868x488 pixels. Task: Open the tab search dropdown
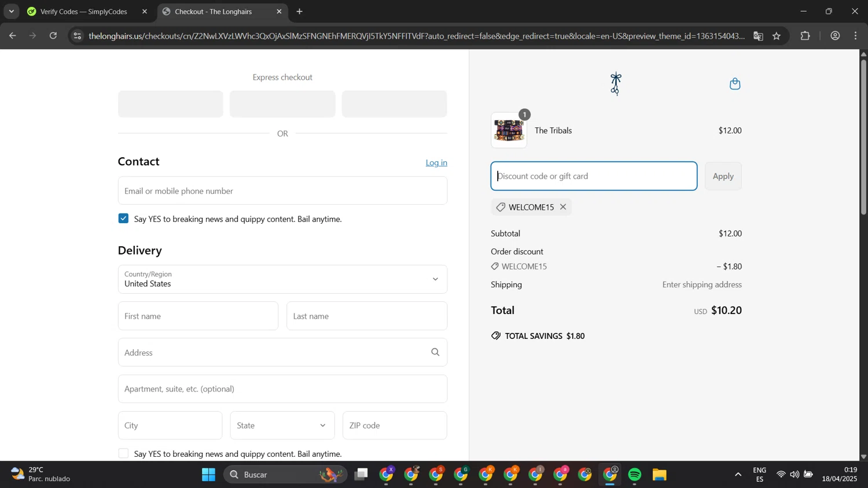pos(11,12)
